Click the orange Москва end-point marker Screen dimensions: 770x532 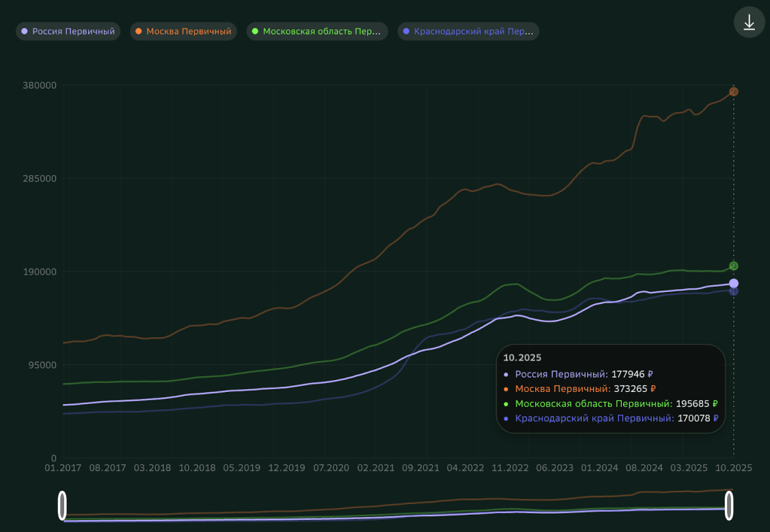[x=734, y=92]
